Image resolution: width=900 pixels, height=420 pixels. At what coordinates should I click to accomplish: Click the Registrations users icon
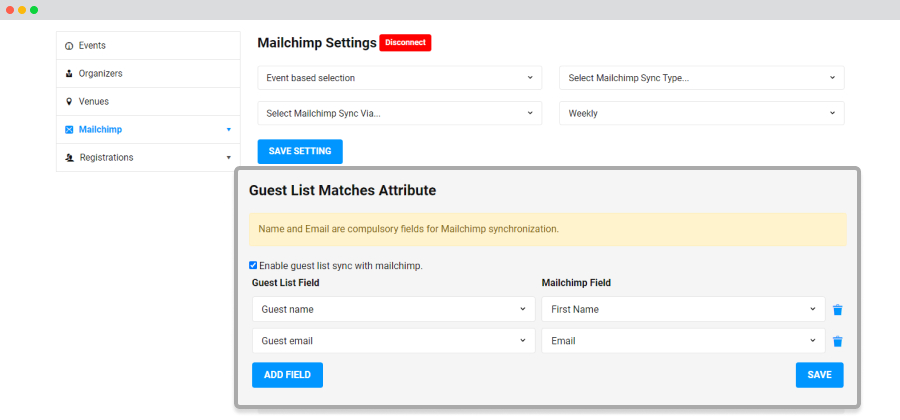[70, 158]
